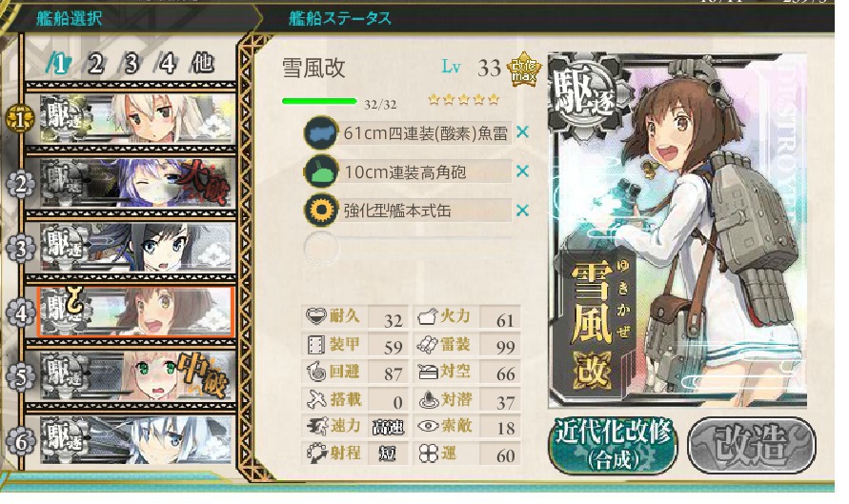Image resolution: width=849 pixels, height=504 pixels.
Task: Switch to fleet tab 3
Action: [131, 64]
